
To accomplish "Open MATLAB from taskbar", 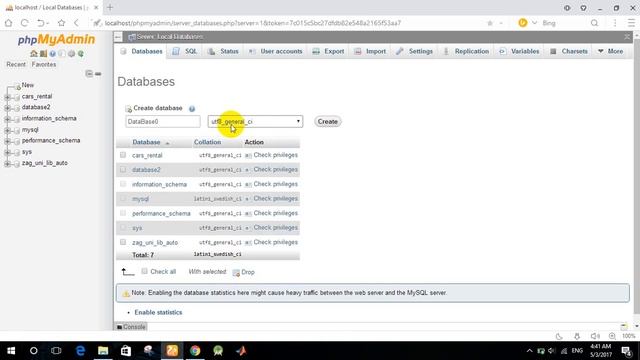I will point(241,351).
